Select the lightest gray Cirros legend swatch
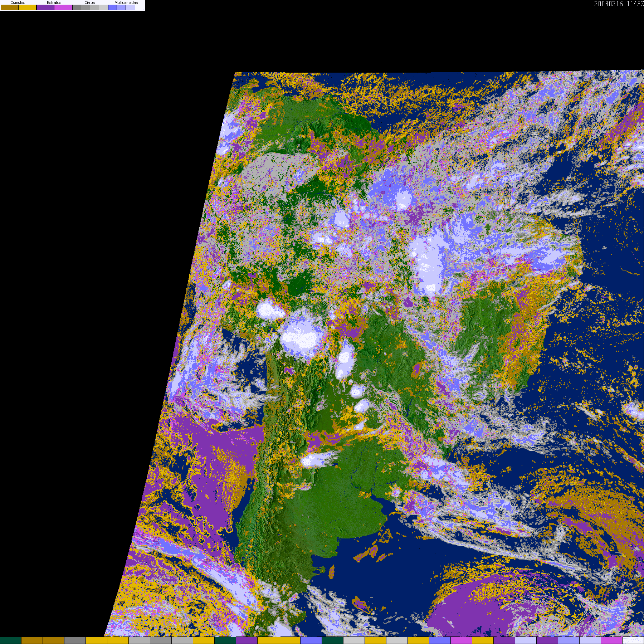The height and width of the screenshot is (644, 644). (x=103, y=7)
